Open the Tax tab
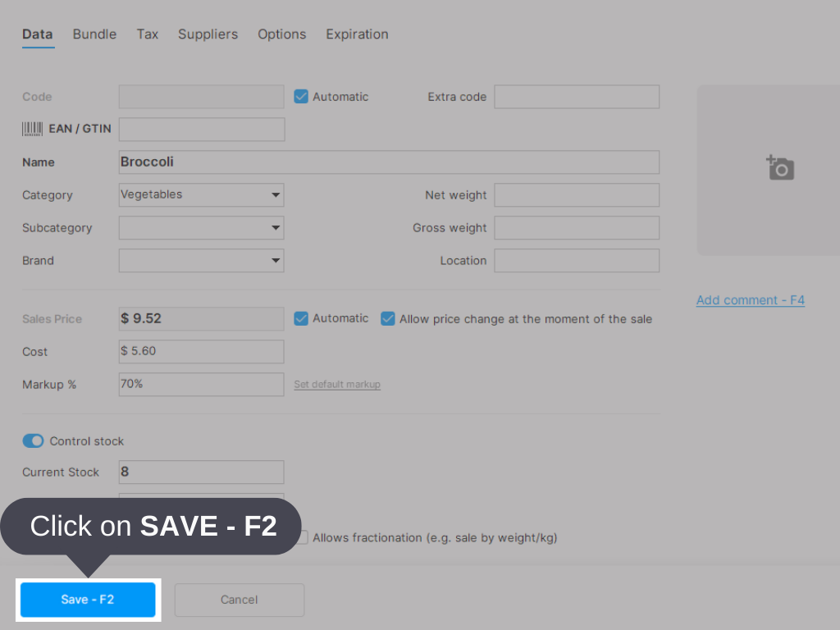Screen dimensions: 840x630 pos(148,34)
